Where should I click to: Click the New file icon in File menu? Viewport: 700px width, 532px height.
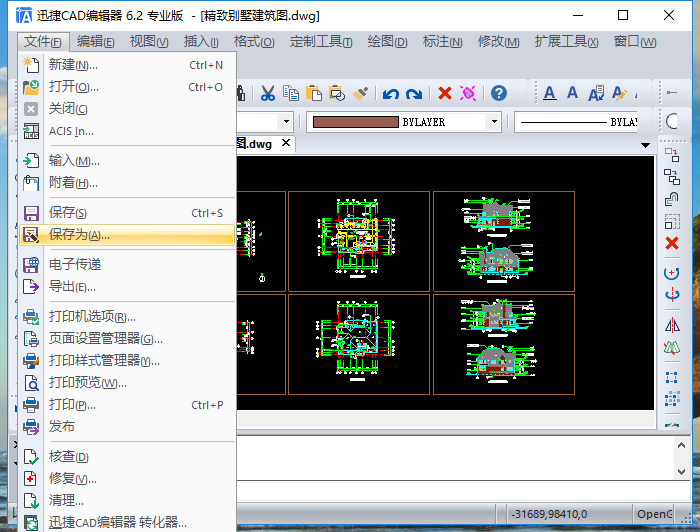(31, 65)
